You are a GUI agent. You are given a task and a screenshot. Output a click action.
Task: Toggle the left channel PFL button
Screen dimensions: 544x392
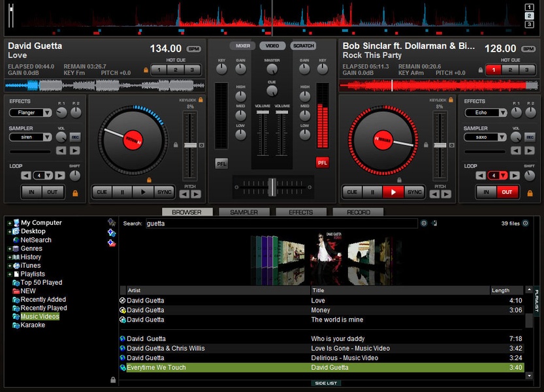tap(221, 163)
